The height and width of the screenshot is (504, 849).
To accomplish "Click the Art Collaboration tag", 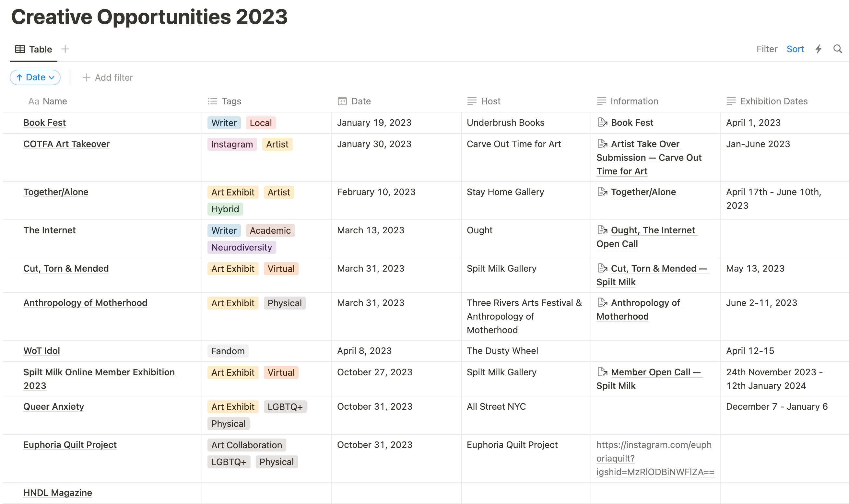I will (247, 445).
